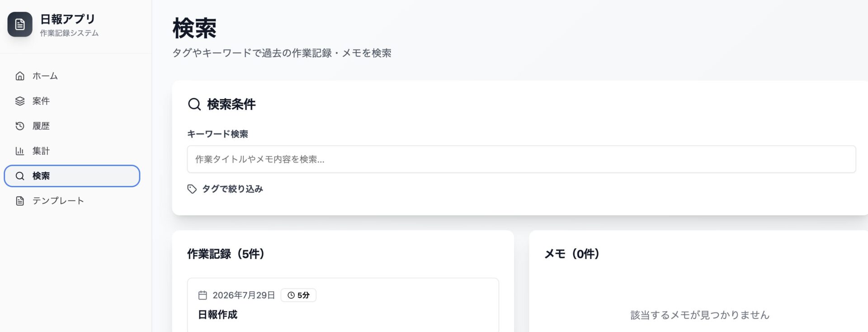Switch to the 集計 section
Viewport: 868px width, 332px height.
tap(72, 151)
